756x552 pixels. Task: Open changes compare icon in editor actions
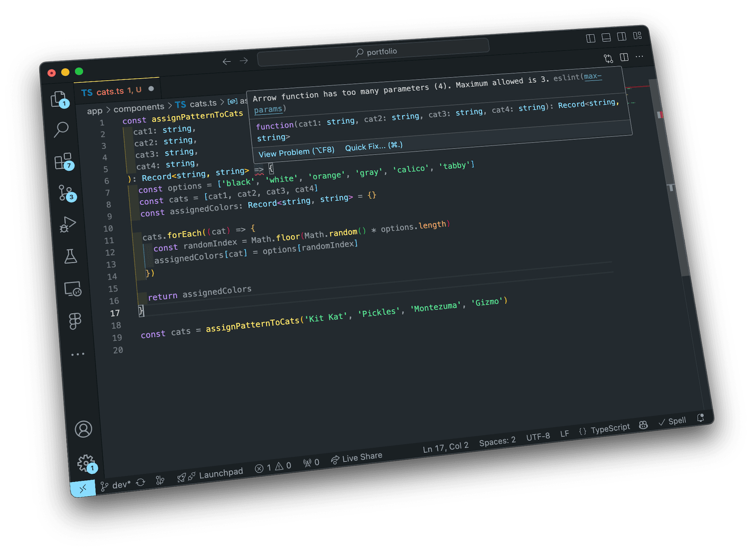point(608,58)
